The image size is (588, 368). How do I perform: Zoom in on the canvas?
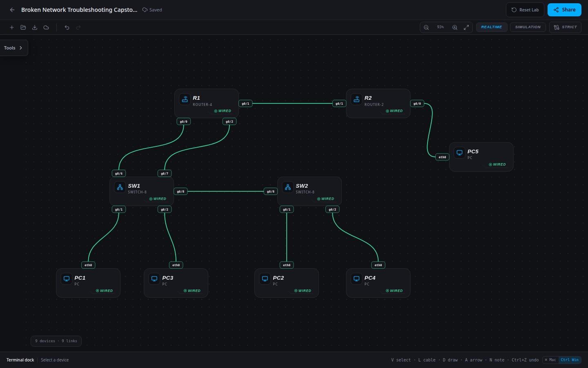click(x=455, y=27)
